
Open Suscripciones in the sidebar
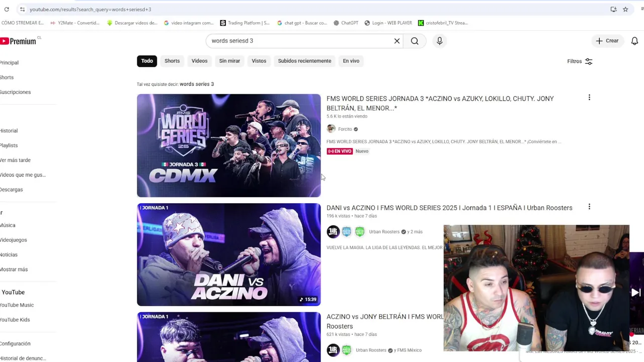point(15,92)
